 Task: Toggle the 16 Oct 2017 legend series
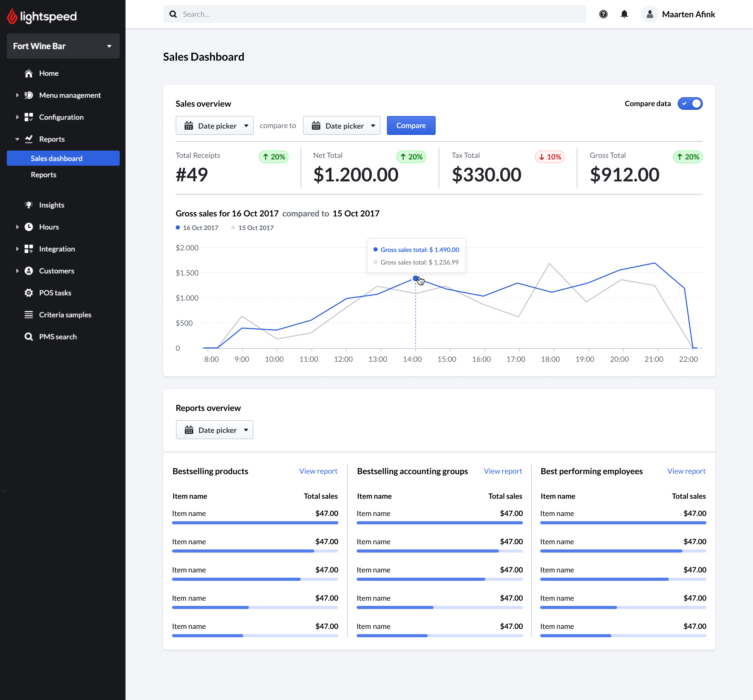[197, 228]
